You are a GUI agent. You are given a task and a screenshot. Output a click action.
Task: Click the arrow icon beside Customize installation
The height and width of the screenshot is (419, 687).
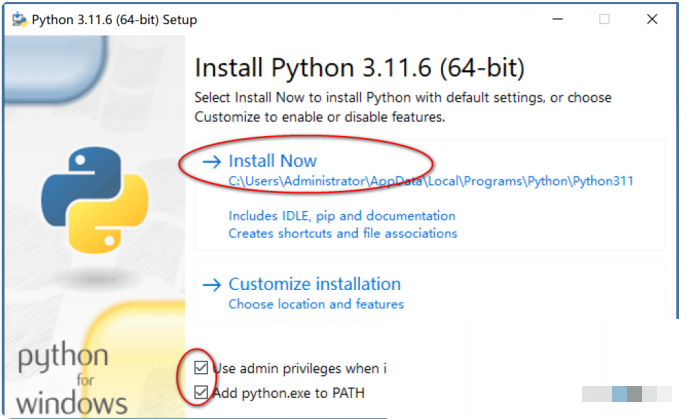[x=212, y=285]
